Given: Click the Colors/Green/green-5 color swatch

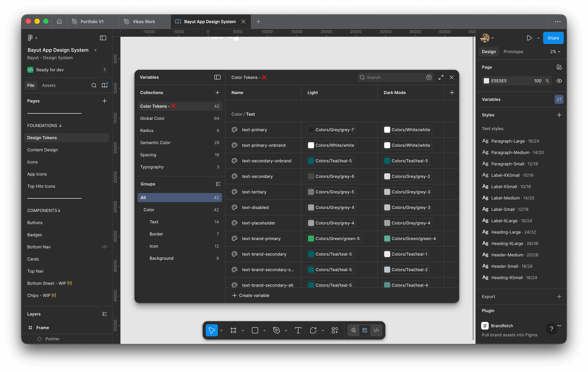Looking at the screenshot, I should click(311, 238).
